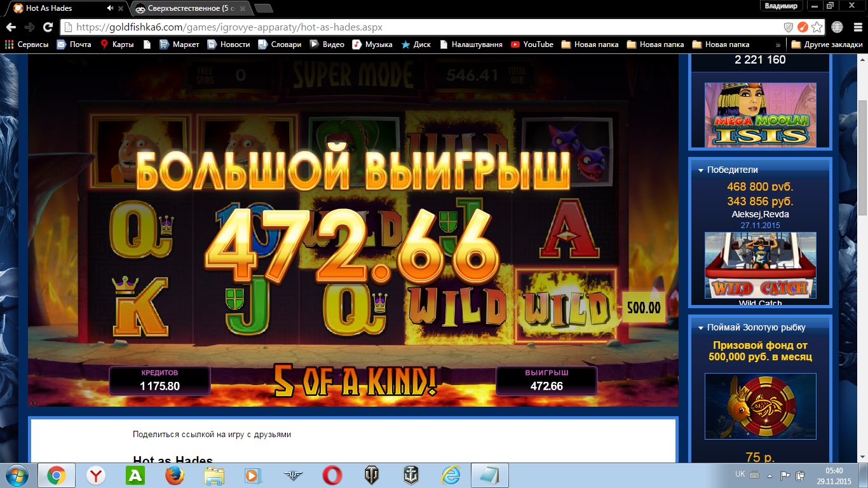Launch Opera from the taskbar

coord(332,475)
